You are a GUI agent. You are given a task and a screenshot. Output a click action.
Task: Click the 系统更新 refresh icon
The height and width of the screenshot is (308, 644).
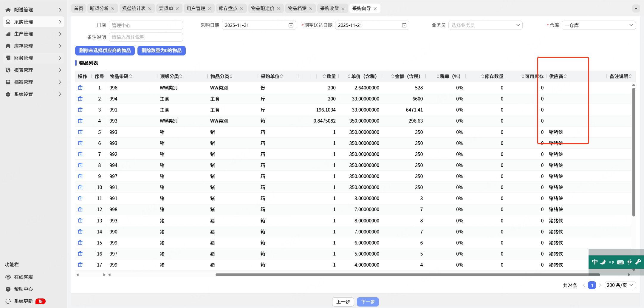pyautogui.click(x=8, y=301)
